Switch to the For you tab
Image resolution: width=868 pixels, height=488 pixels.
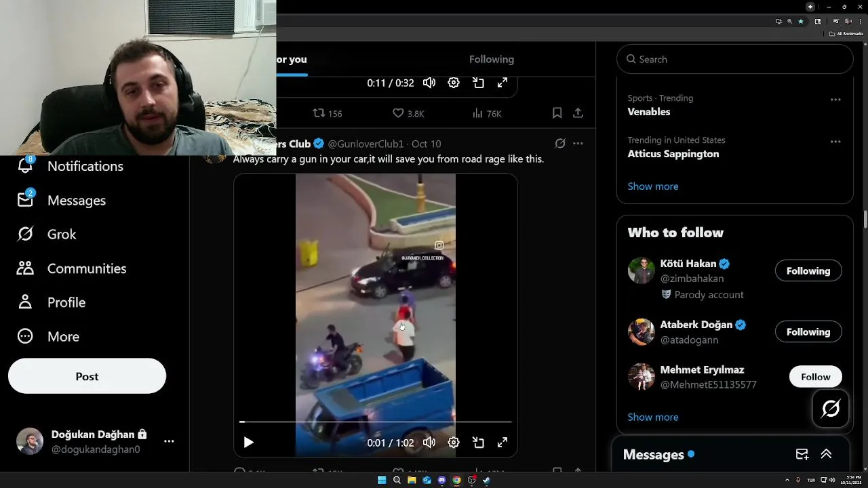pos(292,59)
